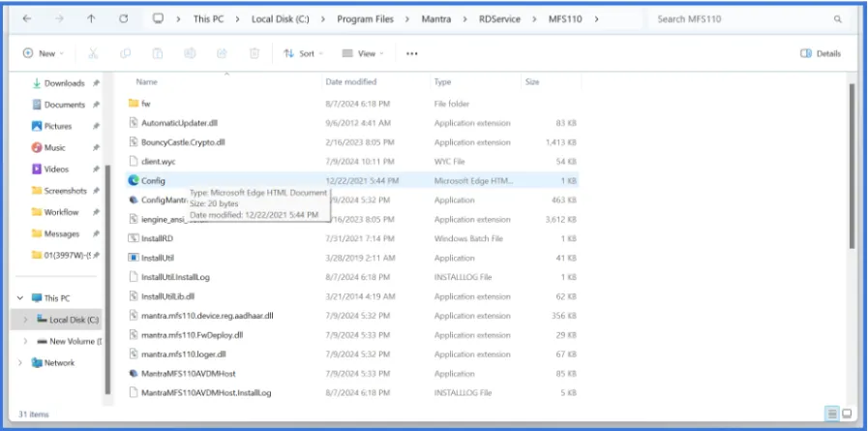
Task: Click the Paste clipboard icon
Action: tap(157, 53)
